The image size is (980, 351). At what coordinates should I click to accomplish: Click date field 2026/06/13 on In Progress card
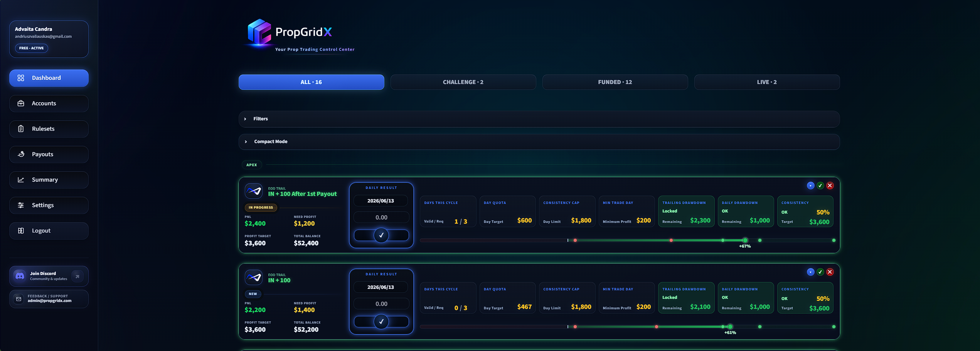[381, 201]
